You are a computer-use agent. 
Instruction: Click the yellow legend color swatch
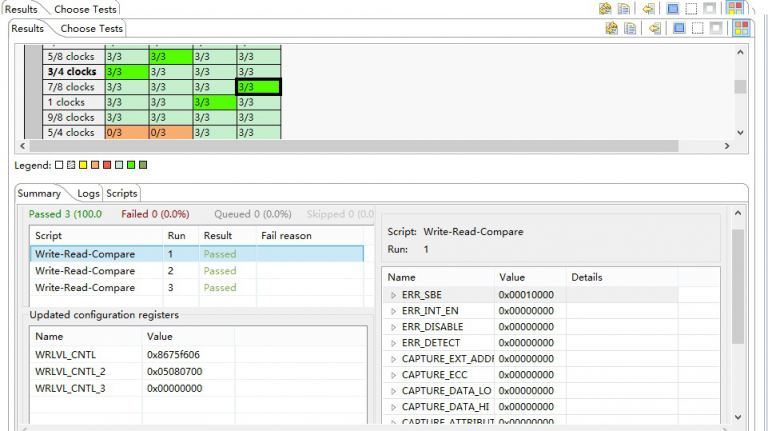(x=83, y=164)
